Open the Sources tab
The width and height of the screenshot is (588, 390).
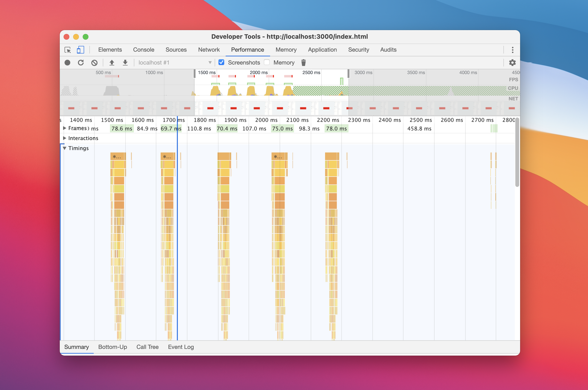[x=176, y=50]
